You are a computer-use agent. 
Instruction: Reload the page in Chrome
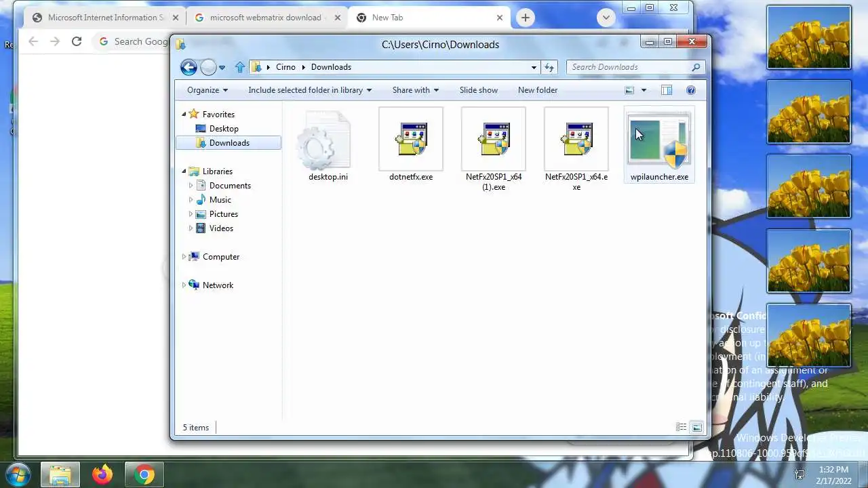click(x=77, y=41)
